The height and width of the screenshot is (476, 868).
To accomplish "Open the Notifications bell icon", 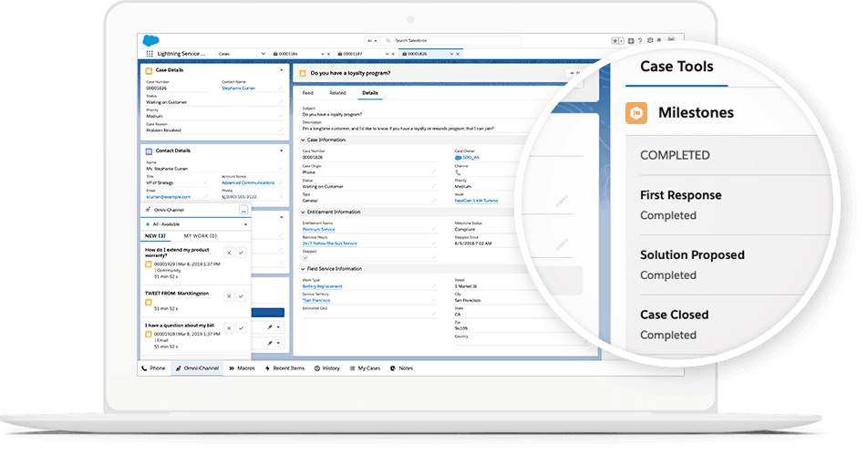I will coord(659,40).
